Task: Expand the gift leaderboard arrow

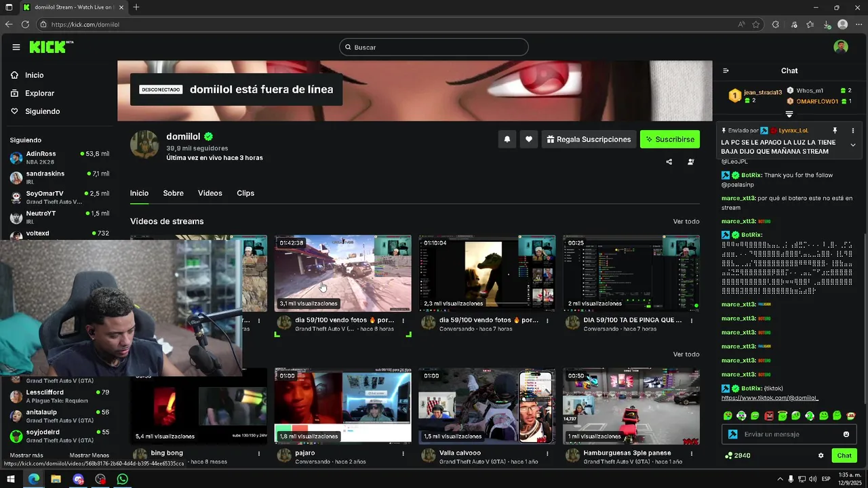Action: (789, 115)
